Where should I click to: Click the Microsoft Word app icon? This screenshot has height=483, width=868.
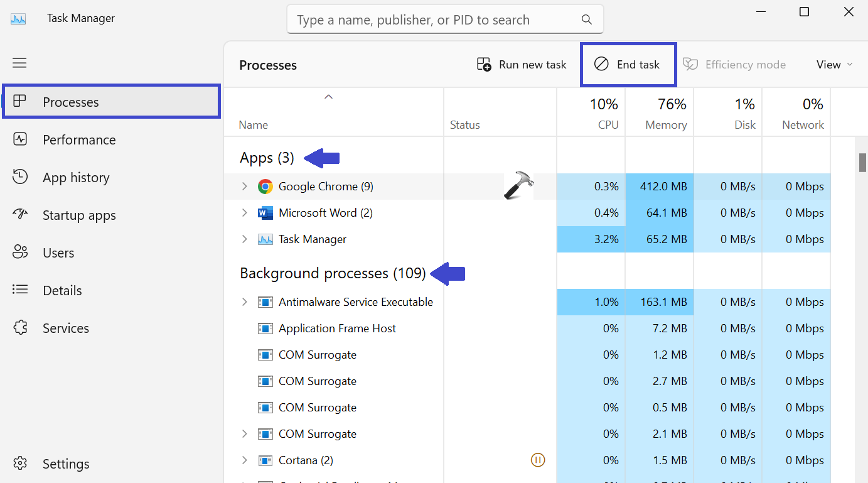pyautogui.click(x=265, y=213)
